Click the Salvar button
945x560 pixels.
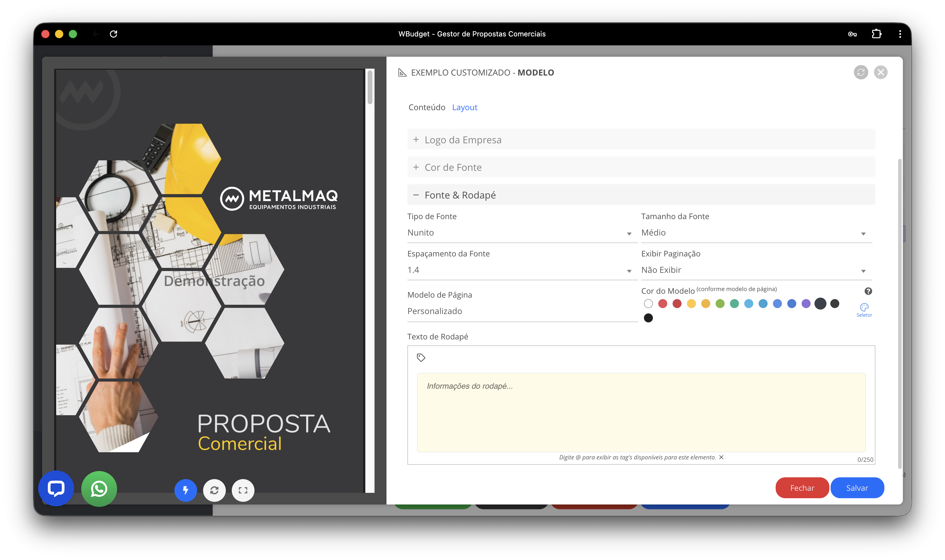pos(857,487)
